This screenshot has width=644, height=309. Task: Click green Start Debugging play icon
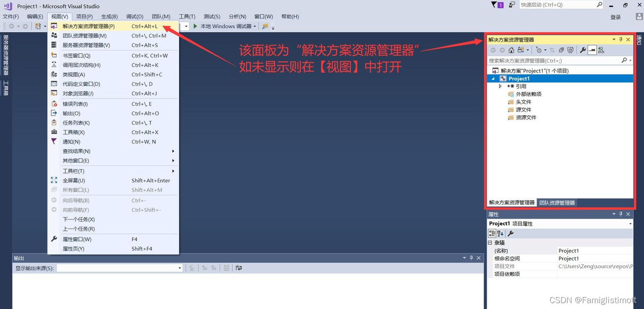[195, 26]
